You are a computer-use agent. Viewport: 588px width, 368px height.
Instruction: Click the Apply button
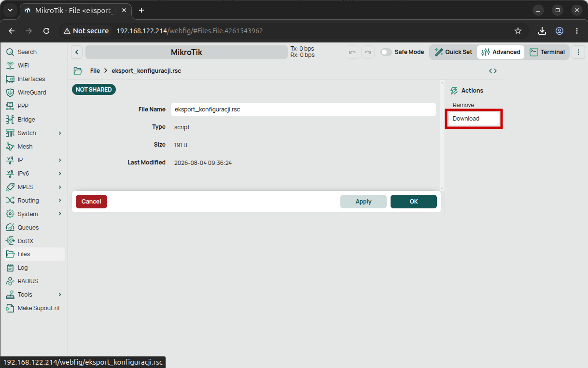364,202
